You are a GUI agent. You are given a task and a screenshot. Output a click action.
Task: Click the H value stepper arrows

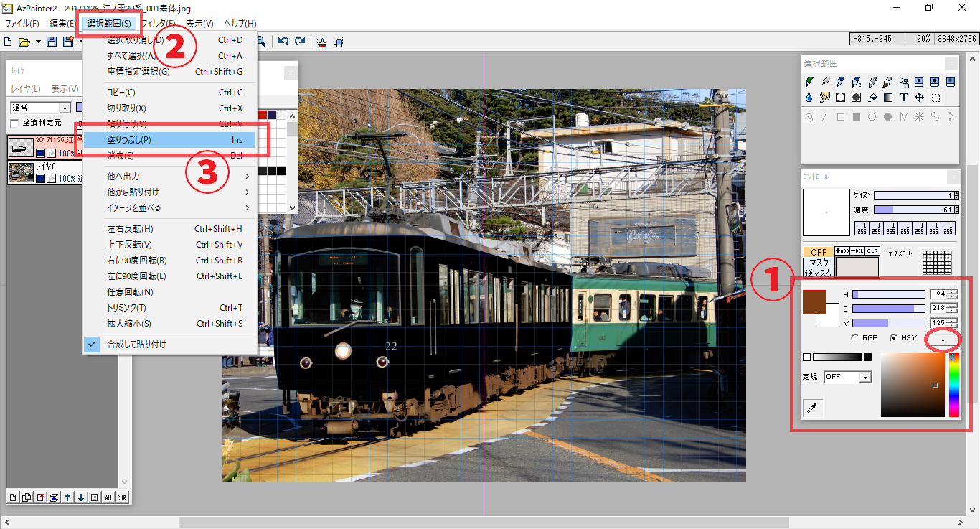953,294
